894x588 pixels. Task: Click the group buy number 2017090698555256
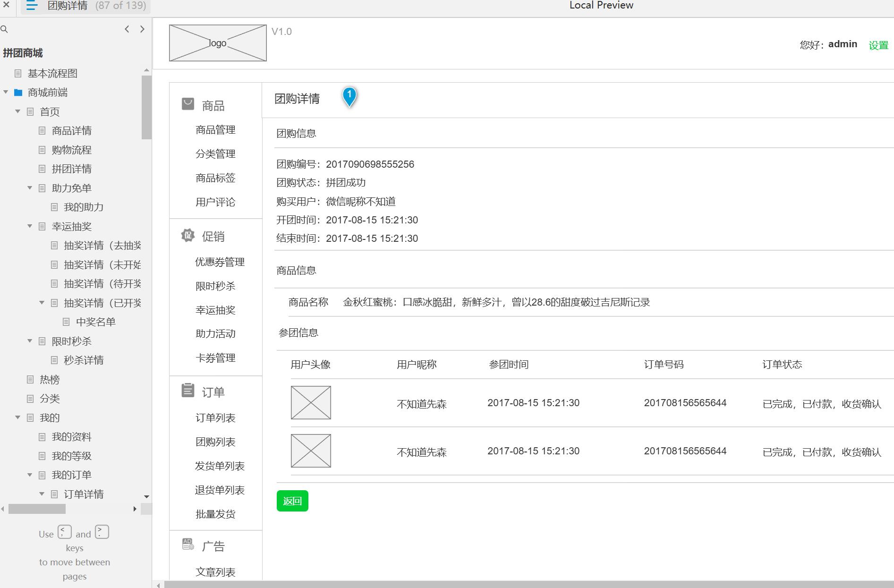point(370,164)
